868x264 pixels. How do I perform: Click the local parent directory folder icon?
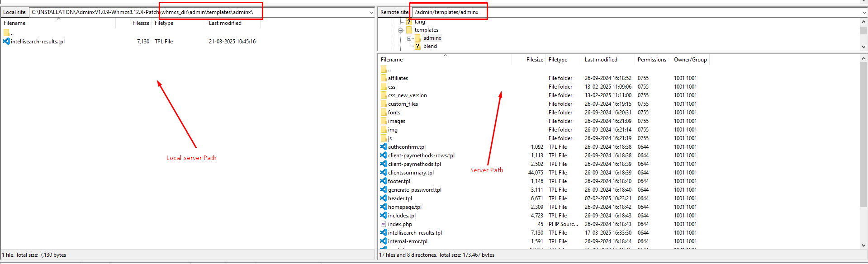6,33
